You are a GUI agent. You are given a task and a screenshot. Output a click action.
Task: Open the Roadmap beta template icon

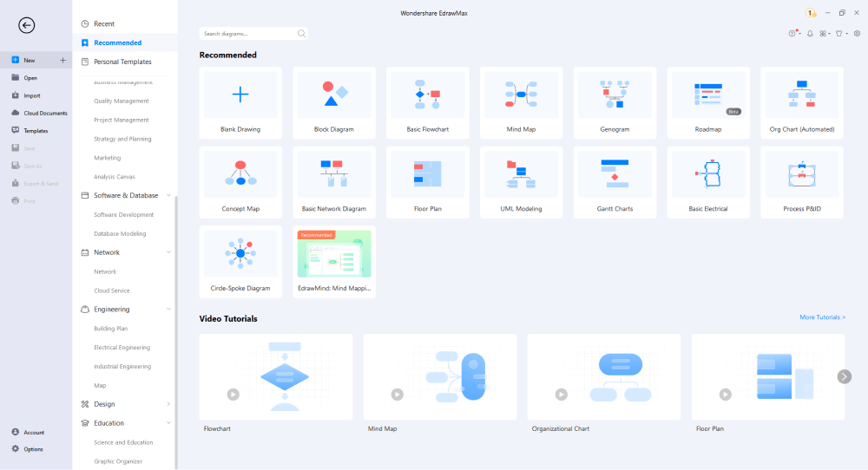[708, 94]
